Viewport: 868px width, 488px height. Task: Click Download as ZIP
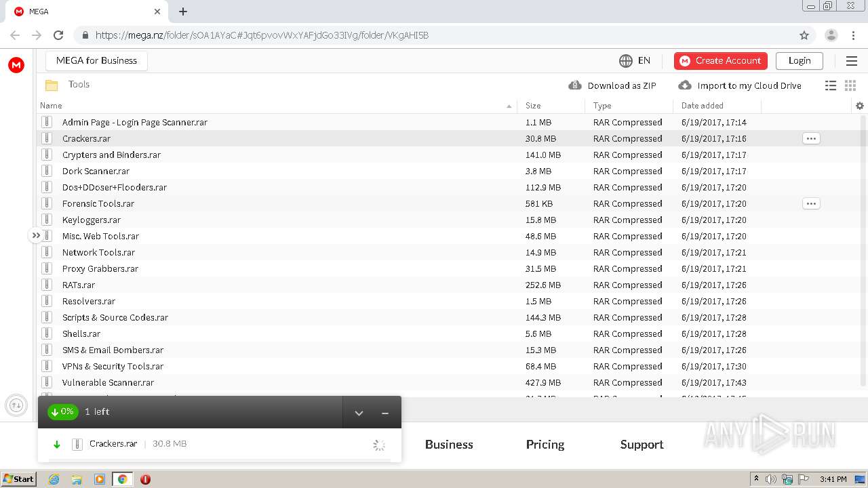612,85
